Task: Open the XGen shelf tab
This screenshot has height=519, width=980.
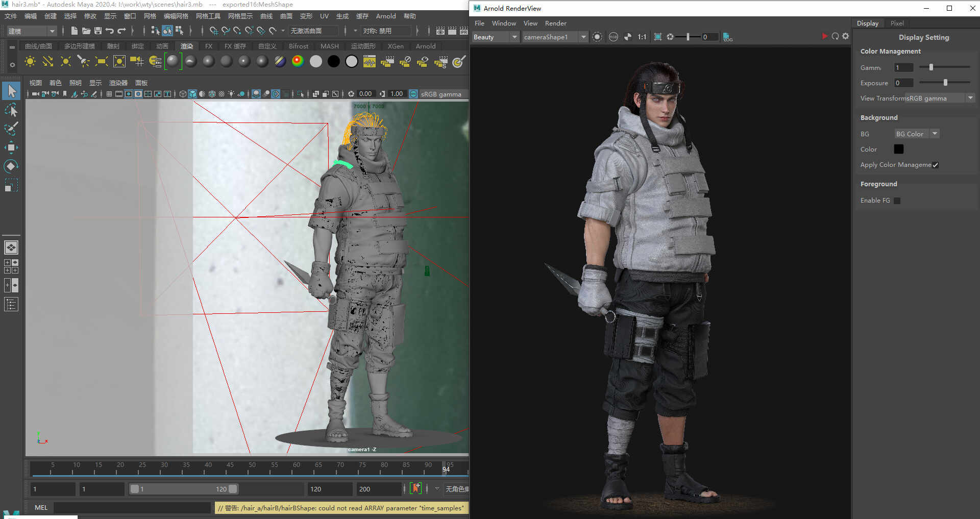Action: [395, 46]
